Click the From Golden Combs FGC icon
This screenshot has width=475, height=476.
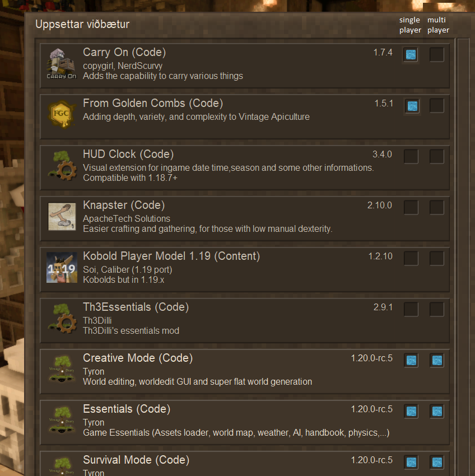(62, 115)
